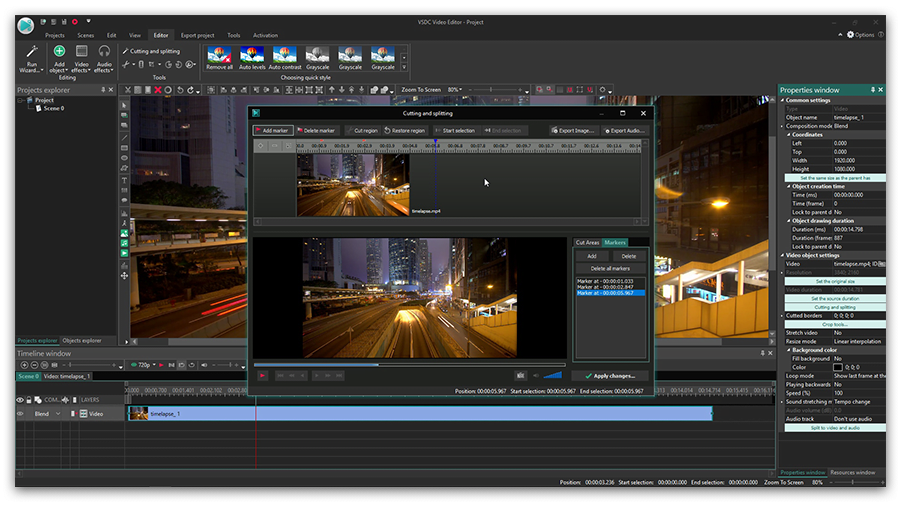Click cutting dialog preview progress bar

409,364
